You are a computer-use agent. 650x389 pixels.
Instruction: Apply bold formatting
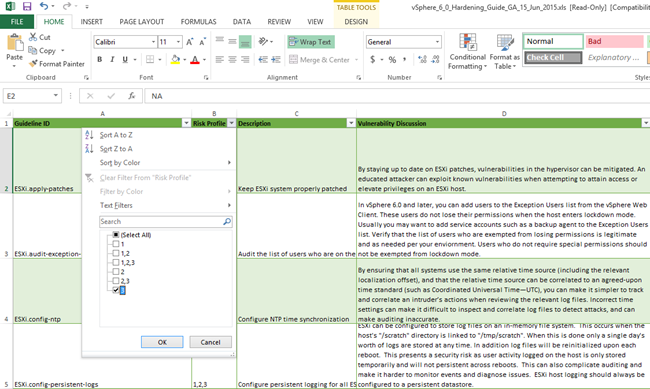click(x=99, y=60)
